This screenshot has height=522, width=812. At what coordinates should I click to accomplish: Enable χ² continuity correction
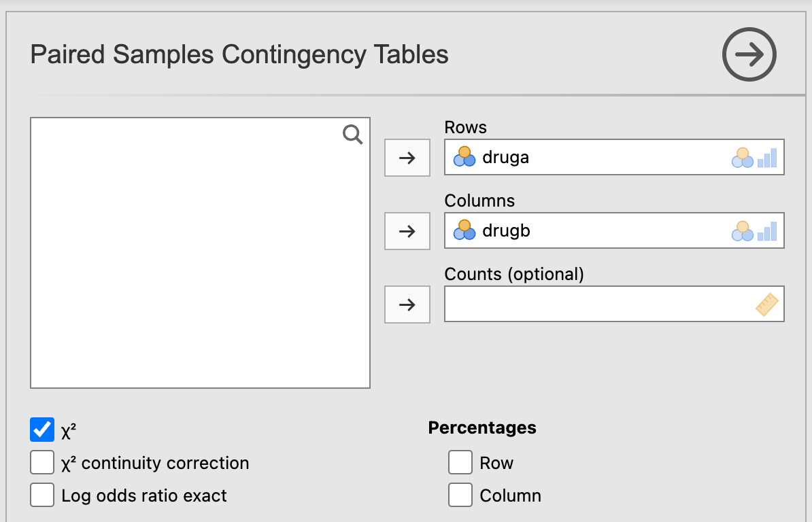click(42, 463)
